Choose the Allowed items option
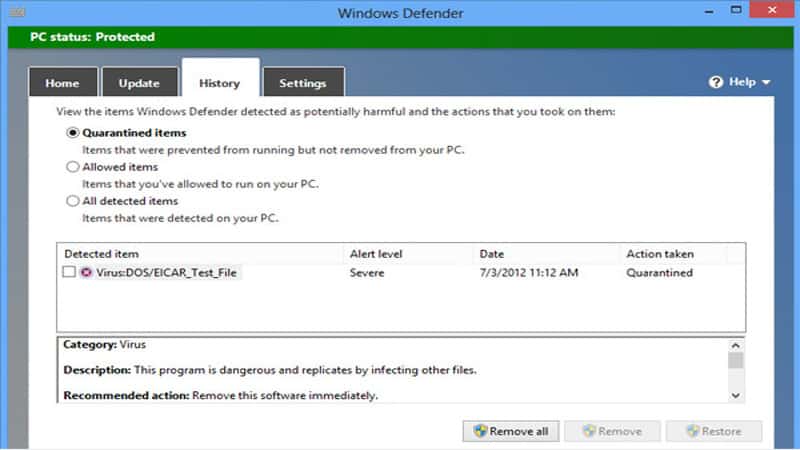800x450 pixels. click(72, 167)
